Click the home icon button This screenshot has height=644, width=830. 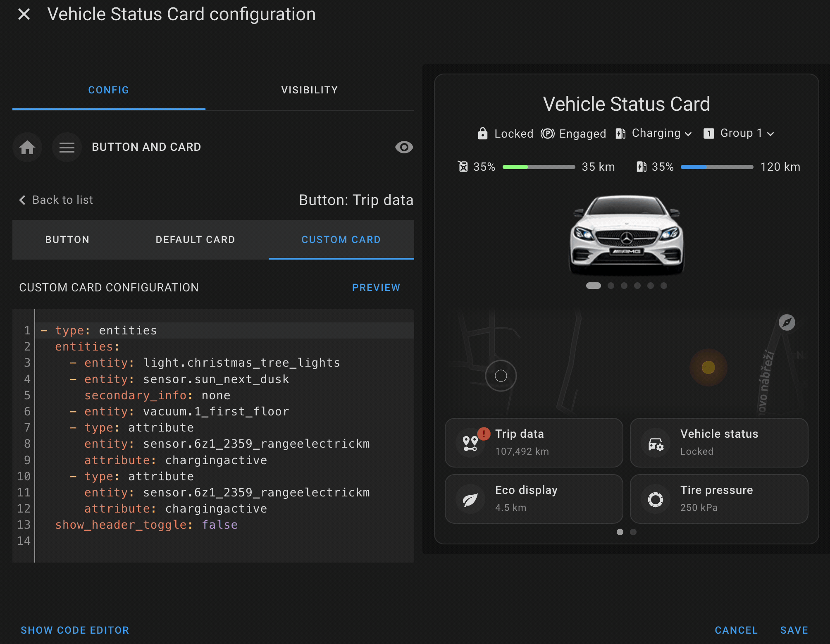27,147
